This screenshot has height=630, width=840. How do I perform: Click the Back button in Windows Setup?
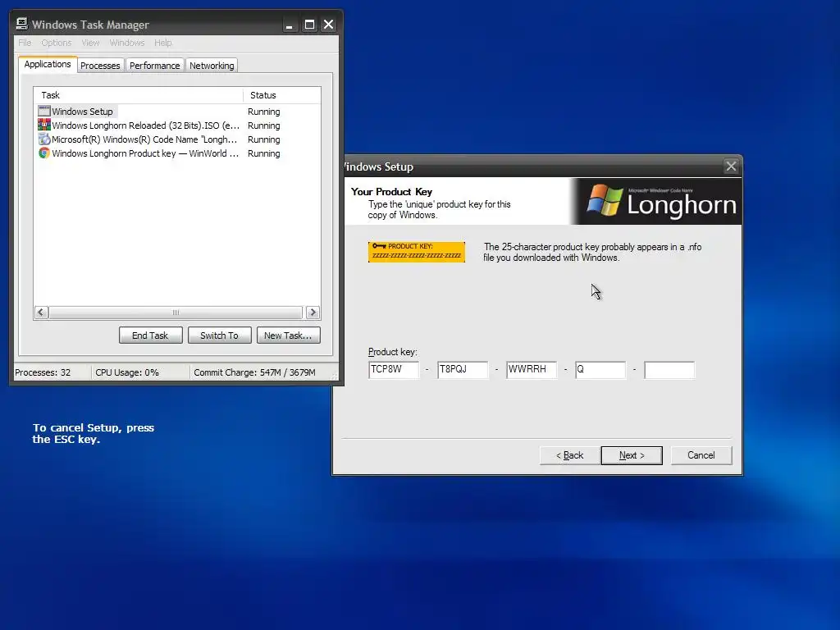tap(569, 455)
